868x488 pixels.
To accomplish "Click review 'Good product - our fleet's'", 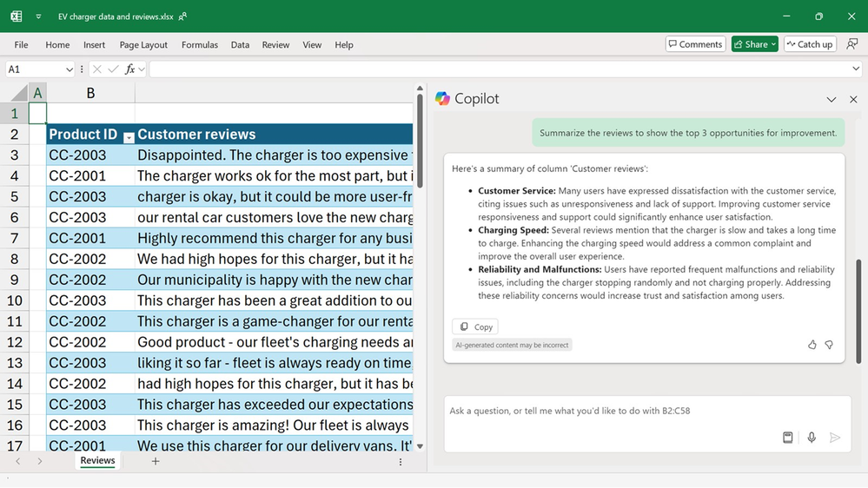I will [274, 342].
